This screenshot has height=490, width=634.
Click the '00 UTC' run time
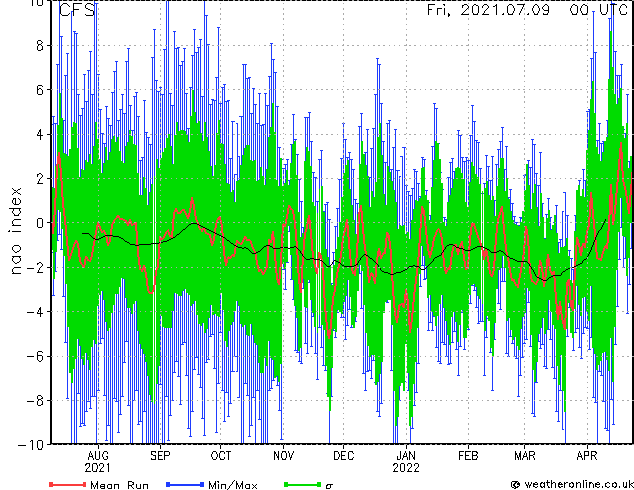pyautogui.click(x=598, y=10)
